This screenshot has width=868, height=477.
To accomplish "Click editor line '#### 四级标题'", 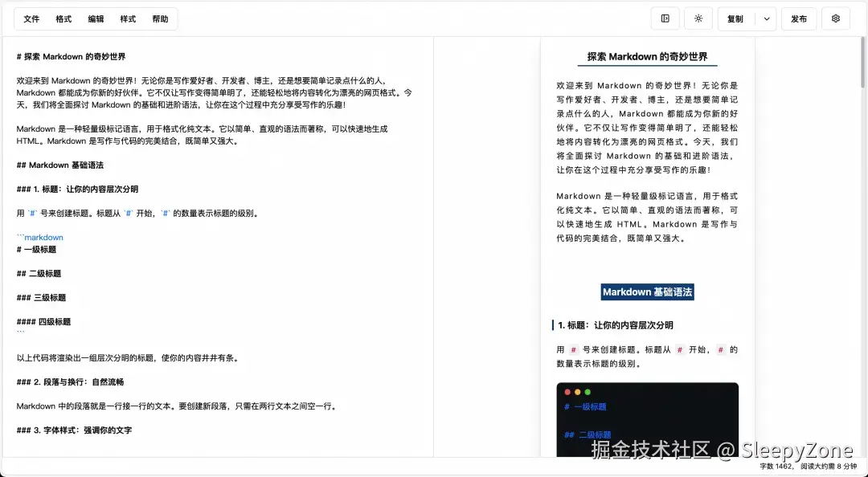I will point(43,321).
